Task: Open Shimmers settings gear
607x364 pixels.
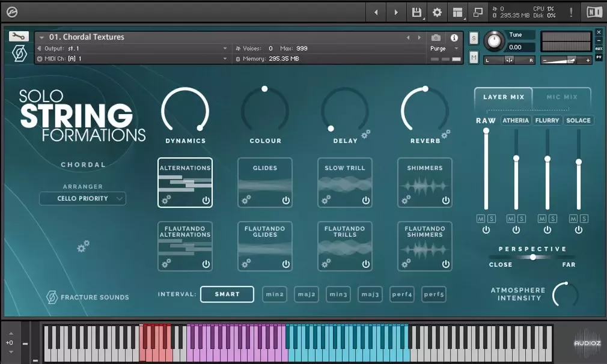Action: tap(406, 199)
